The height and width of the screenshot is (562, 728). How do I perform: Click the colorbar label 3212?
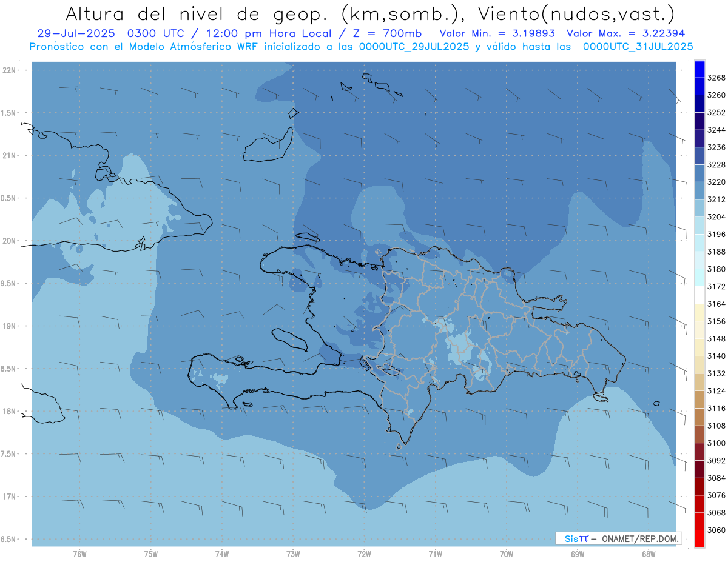click(x=716, y=199)
